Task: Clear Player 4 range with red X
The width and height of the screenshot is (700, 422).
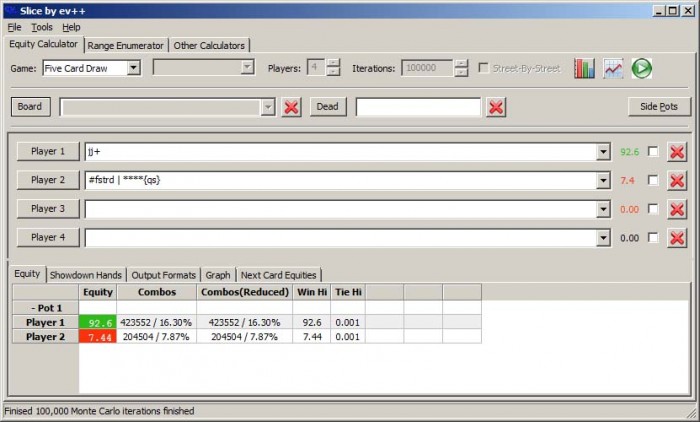Action: click(x=677, y=238)
